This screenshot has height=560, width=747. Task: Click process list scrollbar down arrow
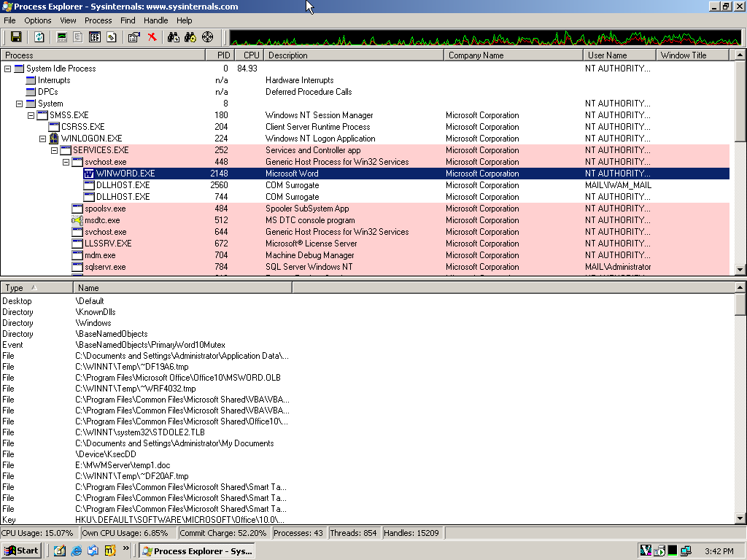point(740,269)
